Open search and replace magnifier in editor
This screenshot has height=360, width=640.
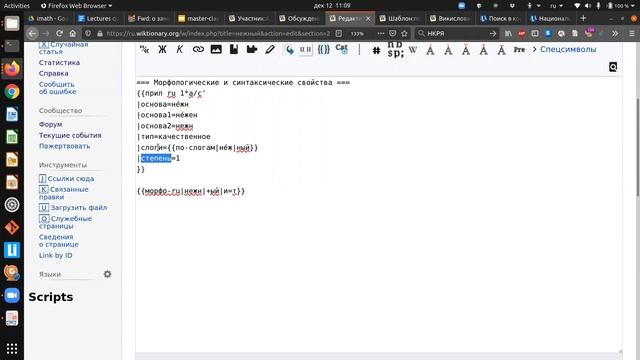pyautogui.click(x=613, y=67)
